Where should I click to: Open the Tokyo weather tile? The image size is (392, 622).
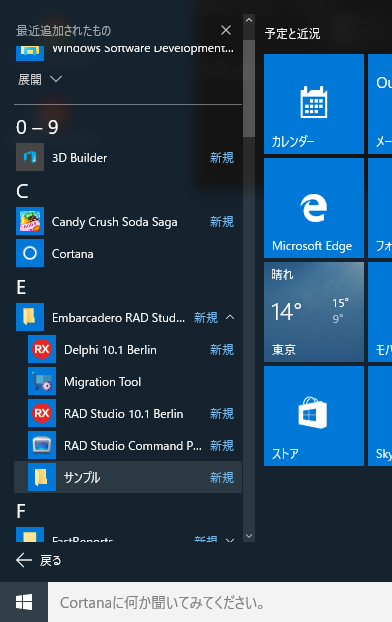pos(314,312)
